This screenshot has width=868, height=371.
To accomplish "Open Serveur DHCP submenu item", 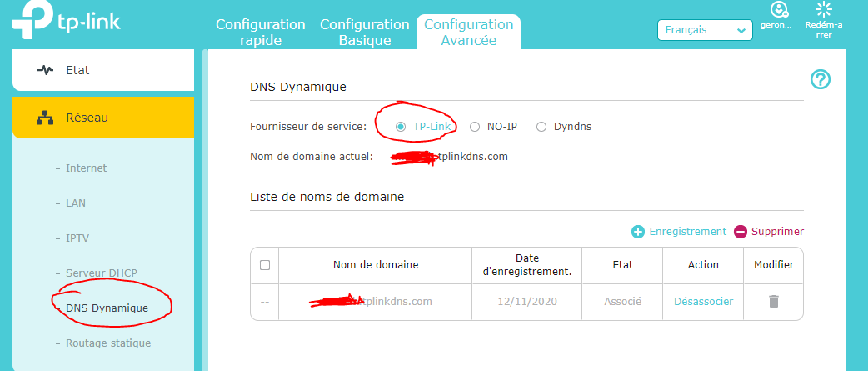I will point(102,273).
